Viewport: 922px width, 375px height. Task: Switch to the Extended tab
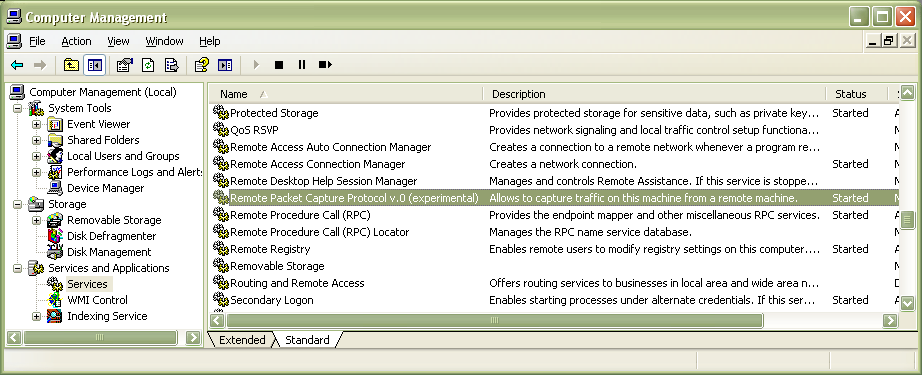(242, 340)
